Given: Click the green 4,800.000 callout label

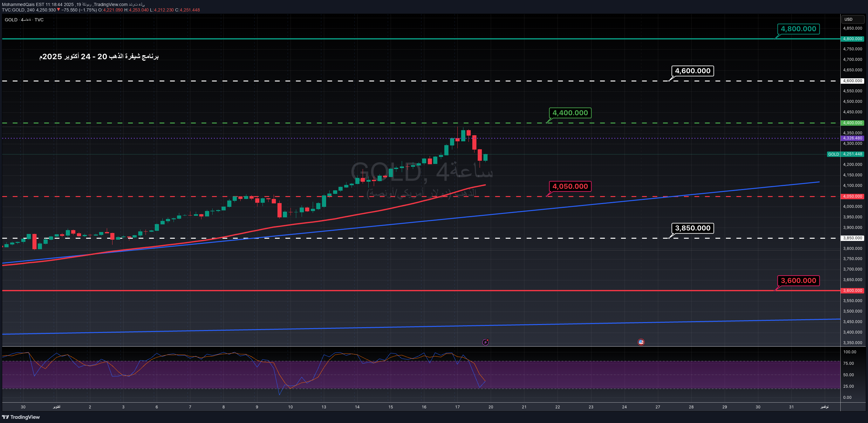Looking at the screenshot, I should 798,29.
